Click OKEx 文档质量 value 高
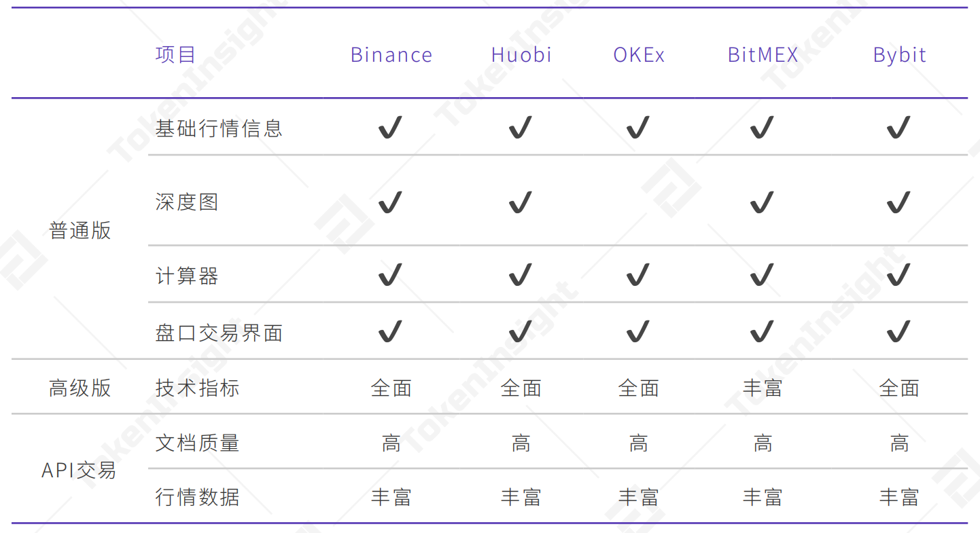The width and height of the screenshot is (980, 533). tap(638, 443)
